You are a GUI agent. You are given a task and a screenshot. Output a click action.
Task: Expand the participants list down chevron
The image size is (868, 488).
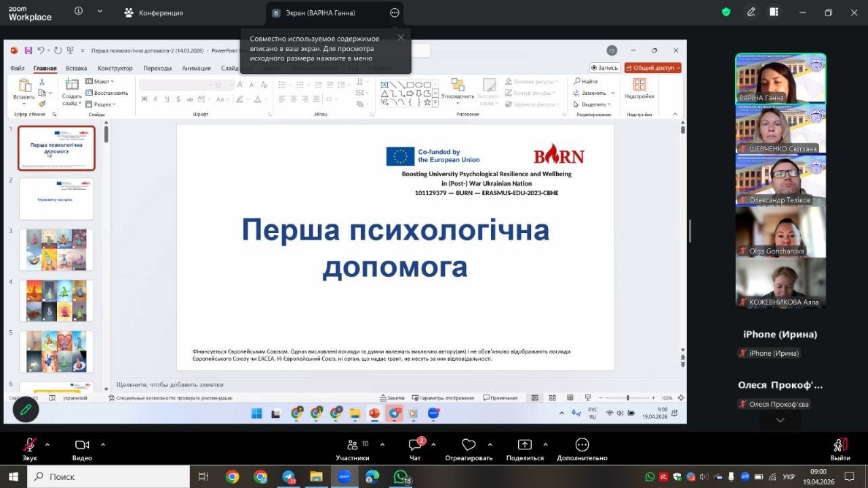click(780, 420)
